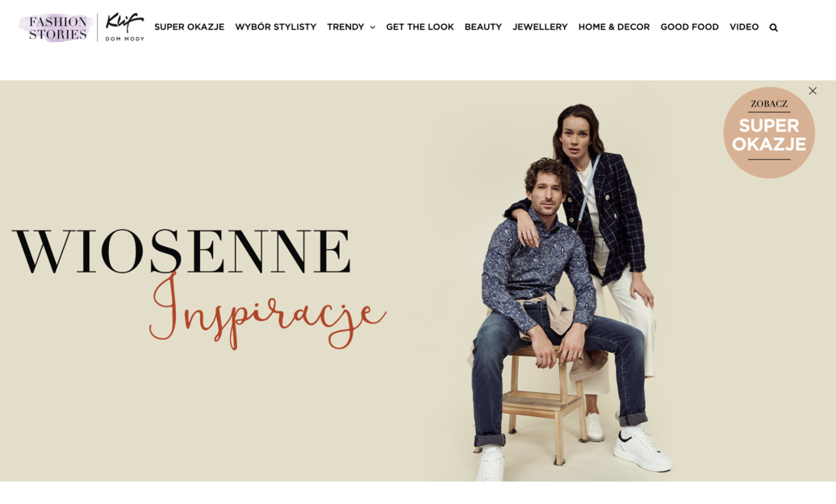Open the Jewellery menu link
836x504 pixels.
click(540, 27)
